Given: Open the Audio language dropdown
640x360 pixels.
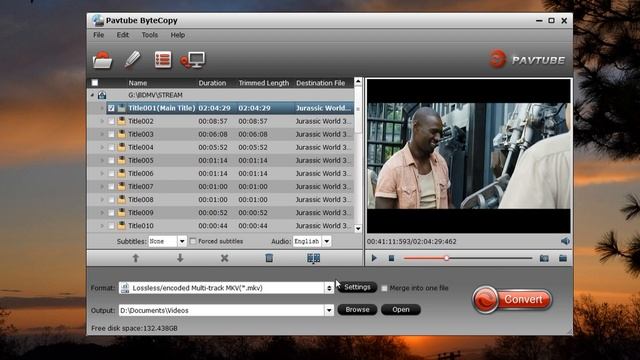Looking at the screenshot, I should point(327,241).
